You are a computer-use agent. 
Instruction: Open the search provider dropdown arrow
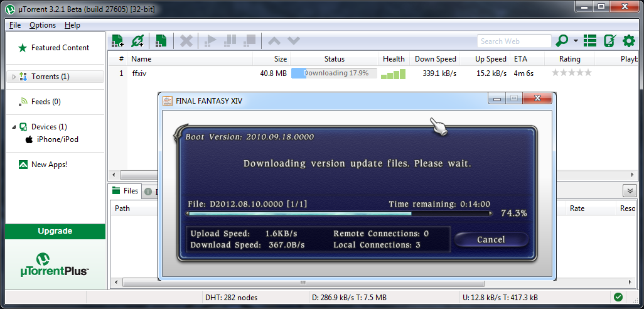click(576, 41)
